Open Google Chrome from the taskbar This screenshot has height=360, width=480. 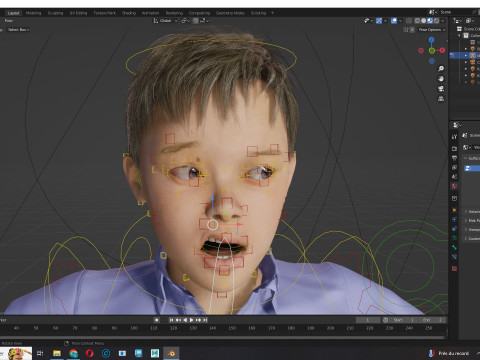coord(73,353)
